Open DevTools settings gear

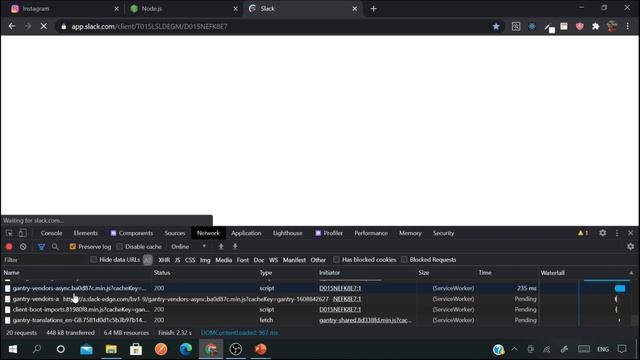click(x=602, y=233)
